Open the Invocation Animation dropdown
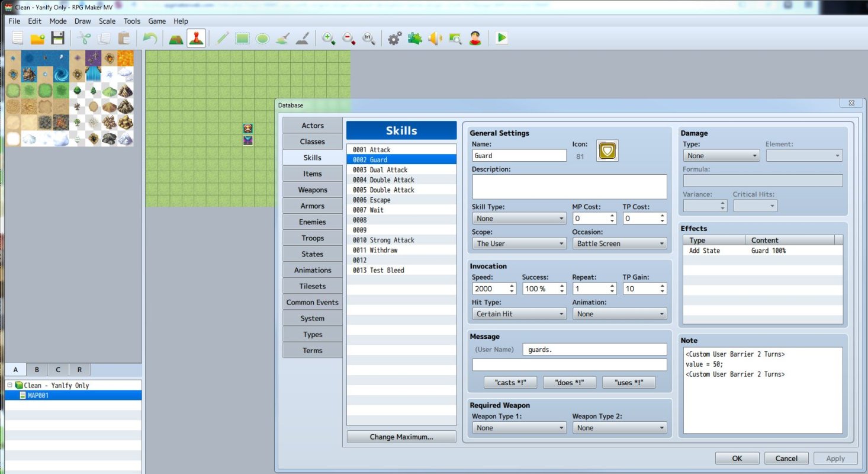Viewport: 868px width, 474px height. point(619,314)
